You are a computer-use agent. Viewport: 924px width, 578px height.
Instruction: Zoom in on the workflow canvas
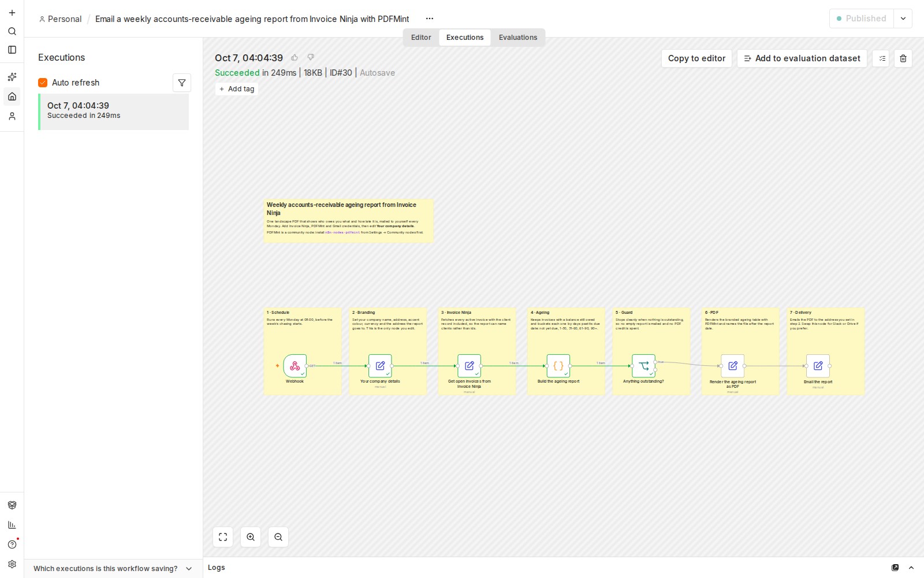click(251, 537)
